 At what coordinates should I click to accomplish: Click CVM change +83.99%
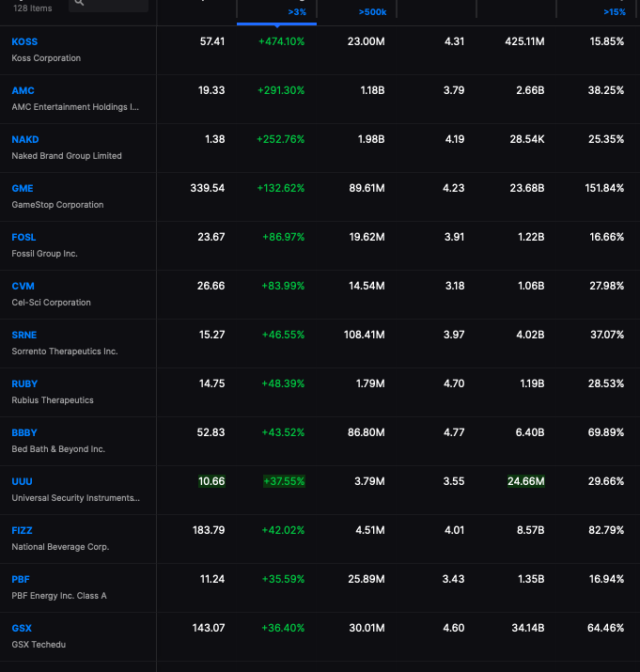click(283, 286)
